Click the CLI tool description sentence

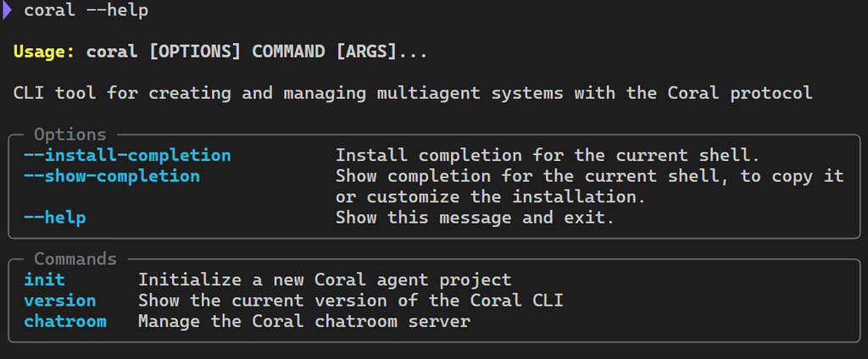(413, 93)
